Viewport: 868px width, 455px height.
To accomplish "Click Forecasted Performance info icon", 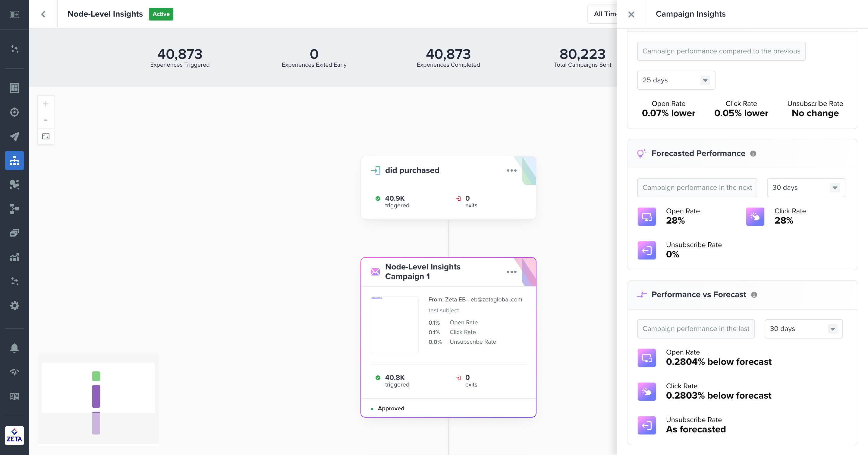I will pos(753,154).
